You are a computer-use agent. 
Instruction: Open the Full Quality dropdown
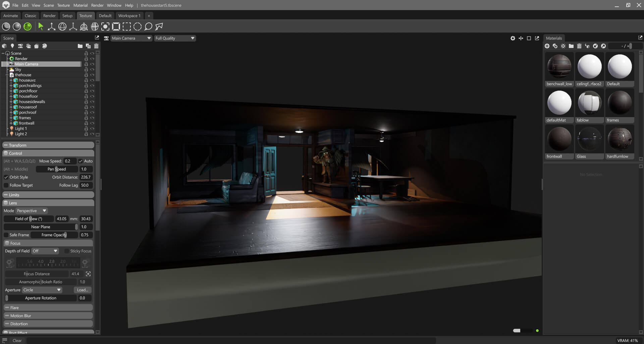pyautogui.click(x=175, y=38)
